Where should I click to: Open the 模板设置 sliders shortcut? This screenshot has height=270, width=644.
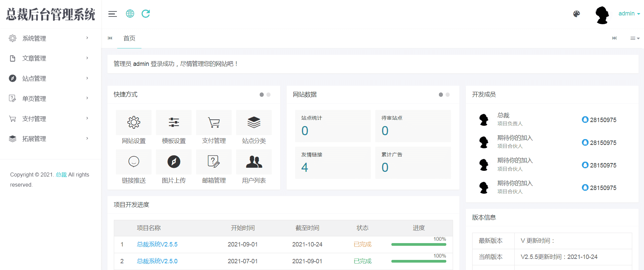pos(174,123)
